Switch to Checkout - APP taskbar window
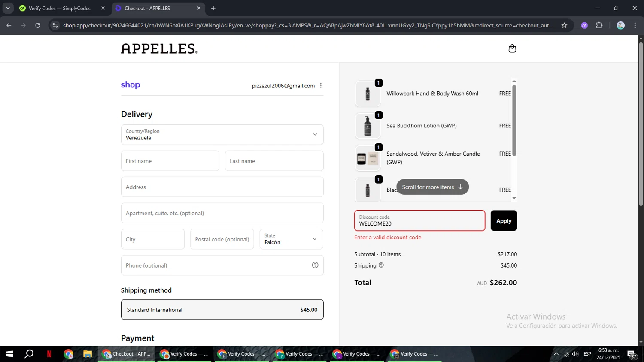 (x=127, y=354)
